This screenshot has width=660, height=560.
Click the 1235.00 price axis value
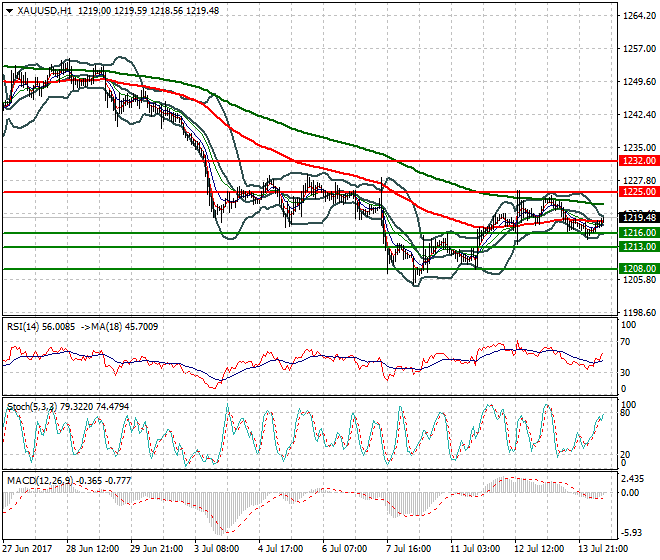point(639,148)
